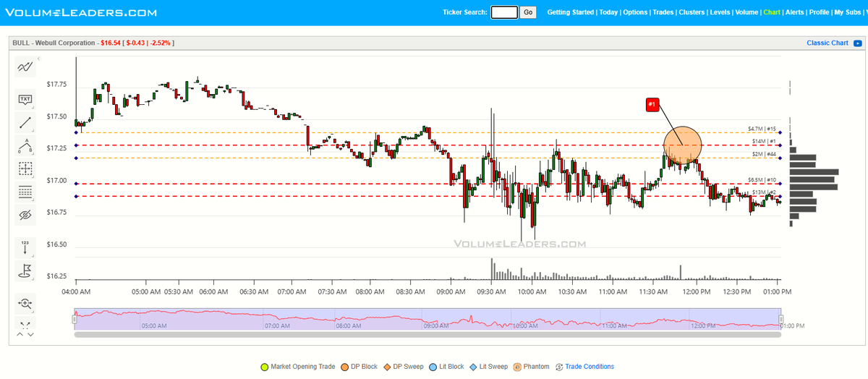Click the gray horizontal scrollbar under navigator
Screen dimensions: 868x379
point(427,334)
